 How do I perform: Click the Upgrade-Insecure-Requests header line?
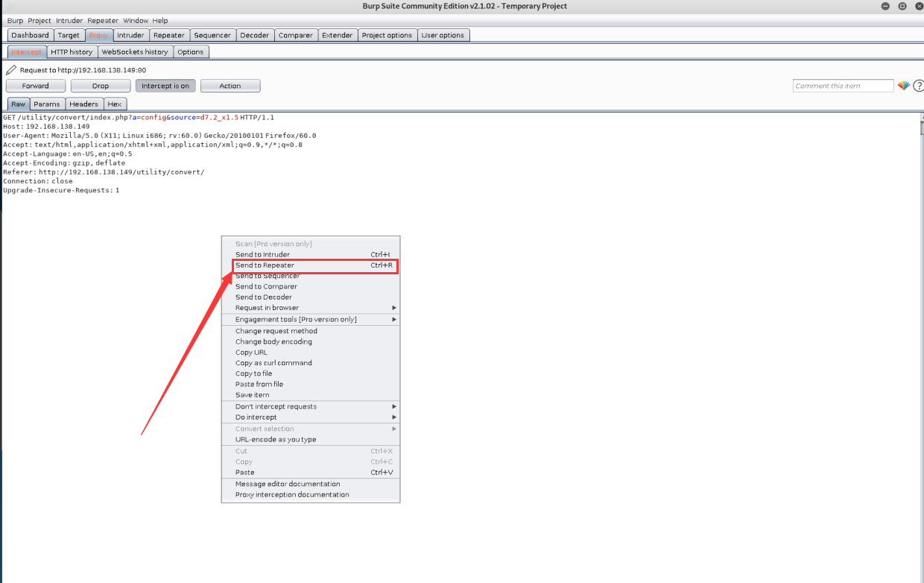[x=61, y=191]
